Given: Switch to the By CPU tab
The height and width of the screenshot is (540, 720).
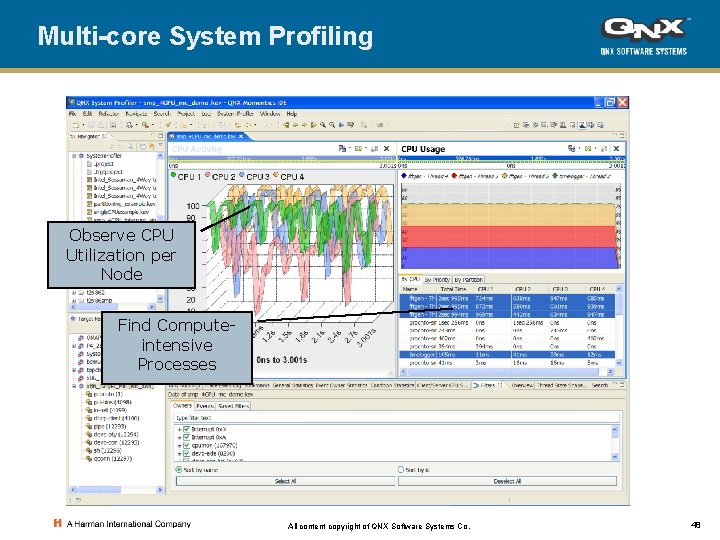Looking at the screenshot, I should tap(411, 279).
